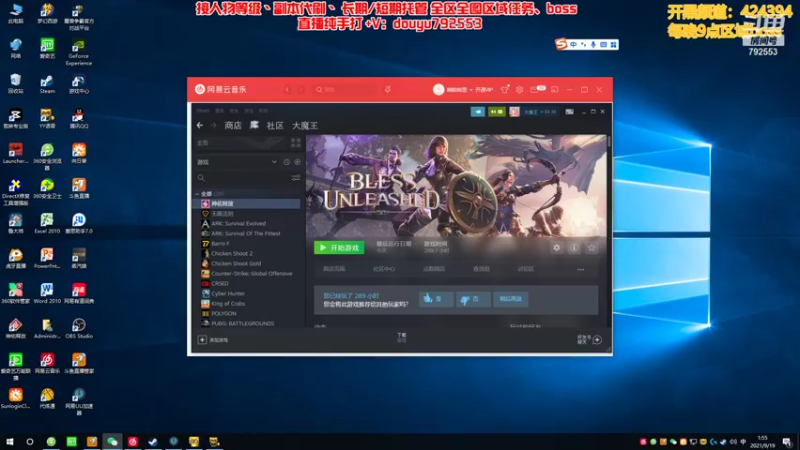Image resolution: width=800 pixels, height=450 pixels.
Task: Open the 社区 tab in Steam
Action: click(275, 125)
